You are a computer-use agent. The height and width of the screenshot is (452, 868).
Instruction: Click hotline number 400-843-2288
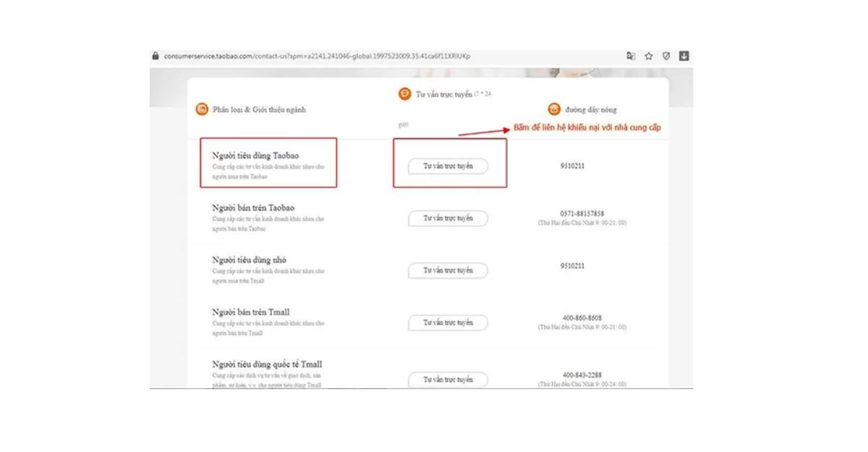pyautogui.click(x=582, y=375)
